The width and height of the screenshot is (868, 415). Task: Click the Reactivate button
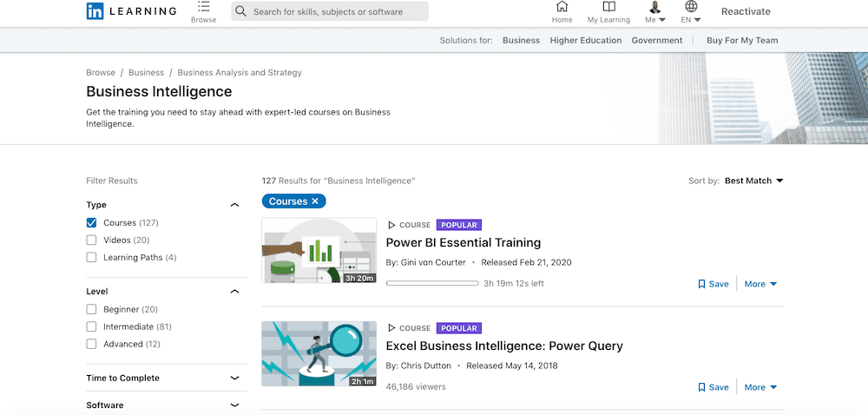(746, 11)
